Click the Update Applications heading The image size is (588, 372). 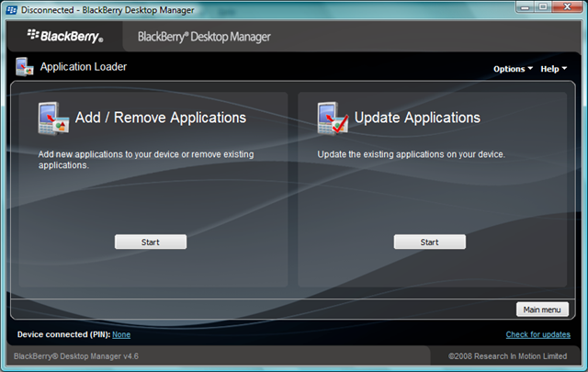pyautogui.click(x=417, y=118)
